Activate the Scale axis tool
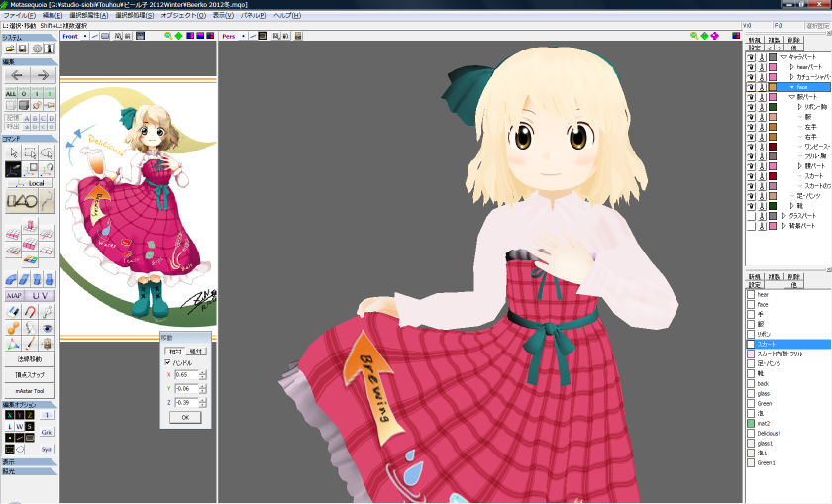This screenshot has height=504, width=832. point(31,169)
